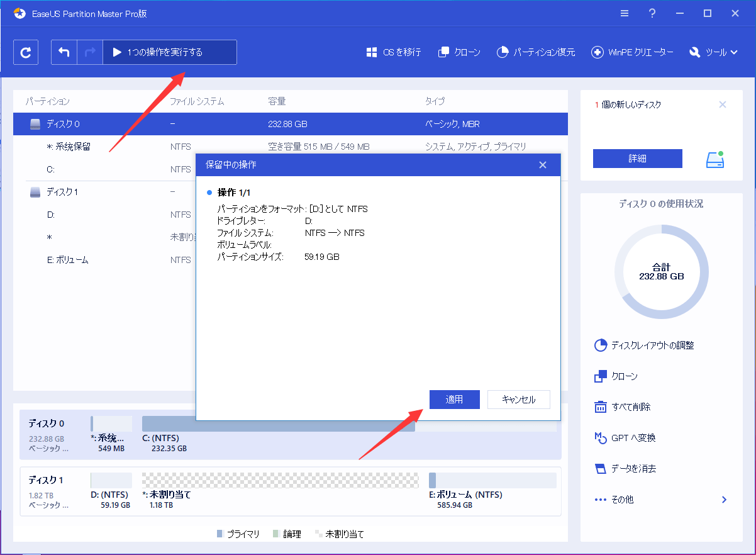Screen dimensions: 756x555
Task: Open the Partition Recovery tool
Action: click(535, 52)
